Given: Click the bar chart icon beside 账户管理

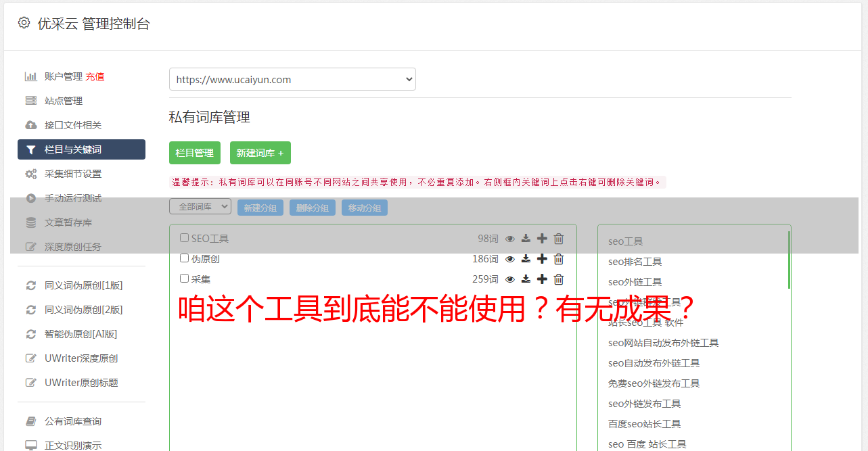Looking at the screenshot, I should point(31,76).
